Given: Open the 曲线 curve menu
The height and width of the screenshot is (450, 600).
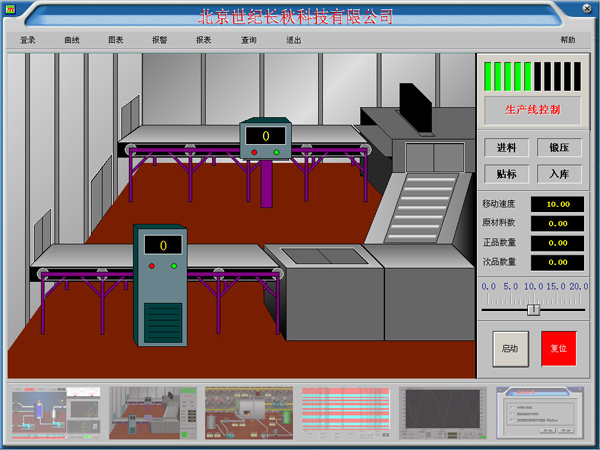Looking at the screenshot, I should click(x=72, y=40).
